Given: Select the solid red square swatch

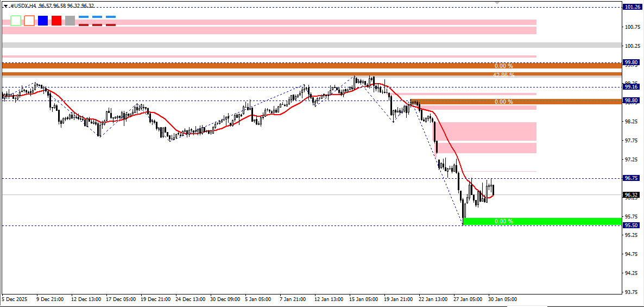Looking at the screenshot, I should click(56, 21).
